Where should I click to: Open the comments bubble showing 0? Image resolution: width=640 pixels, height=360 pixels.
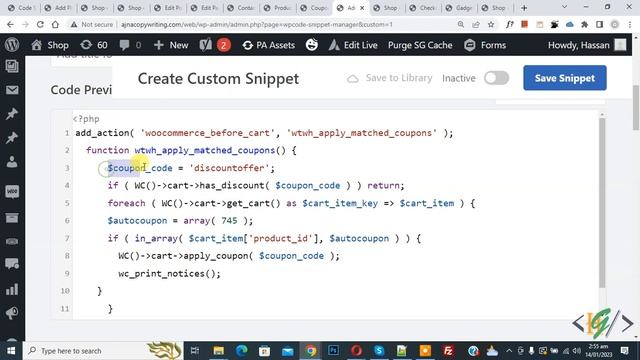click(130, 45)
